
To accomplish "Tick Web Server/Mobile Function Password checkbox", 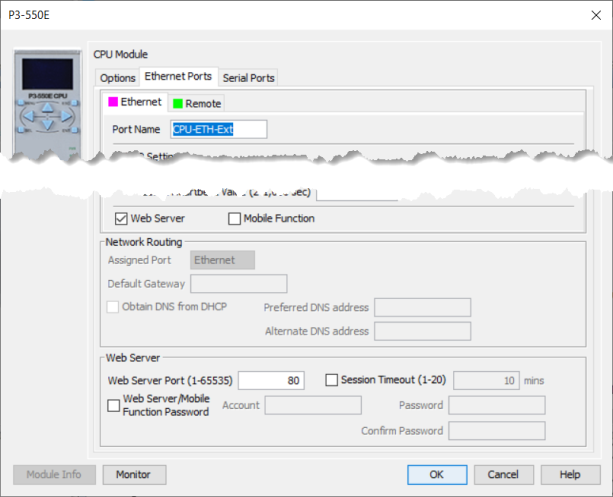I will point(113,405).
